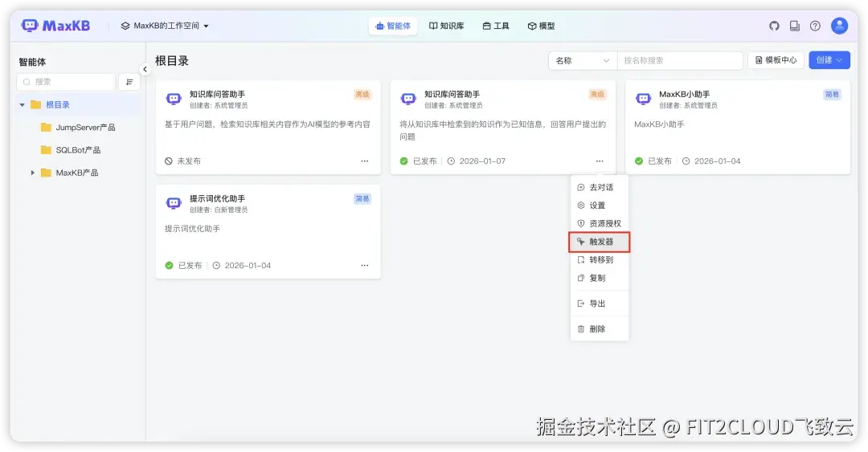Click the help question mark icon

[x=815, y=26]
